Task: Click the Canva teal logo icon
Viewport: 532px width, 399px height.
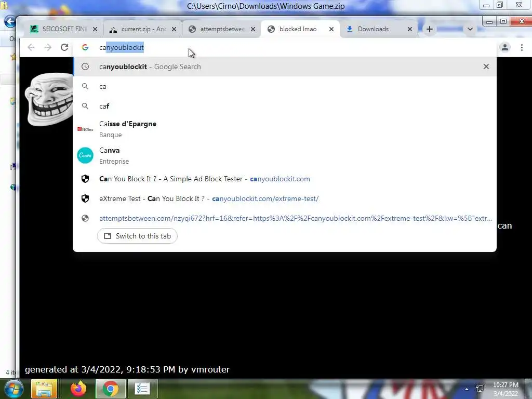Action: tap(85, 155)
